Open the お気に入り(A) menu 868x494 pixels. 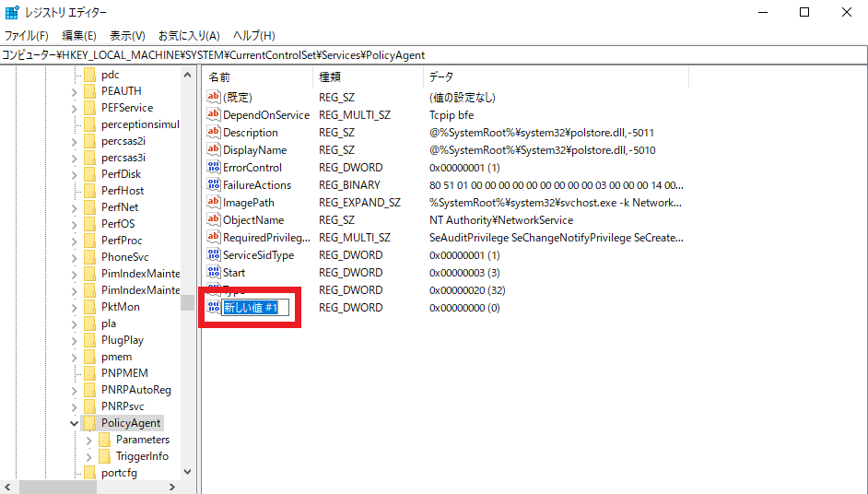[189, 35]
